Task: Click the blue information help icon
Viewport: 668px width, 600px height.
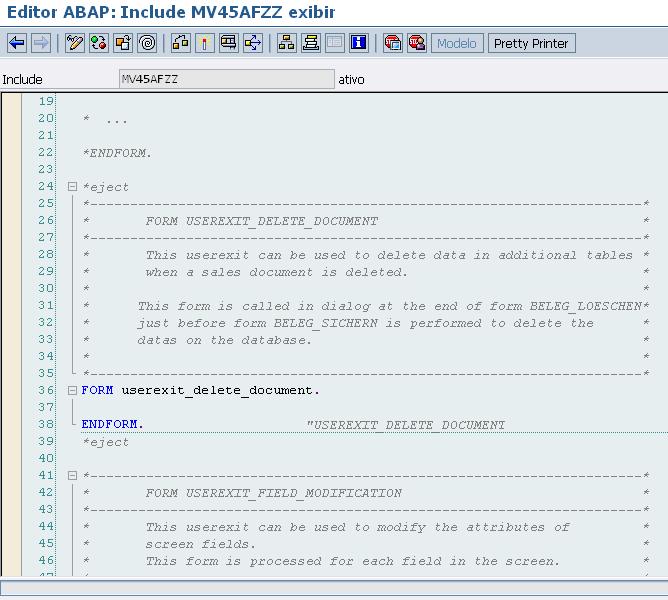Action: [x=358, y=43]
